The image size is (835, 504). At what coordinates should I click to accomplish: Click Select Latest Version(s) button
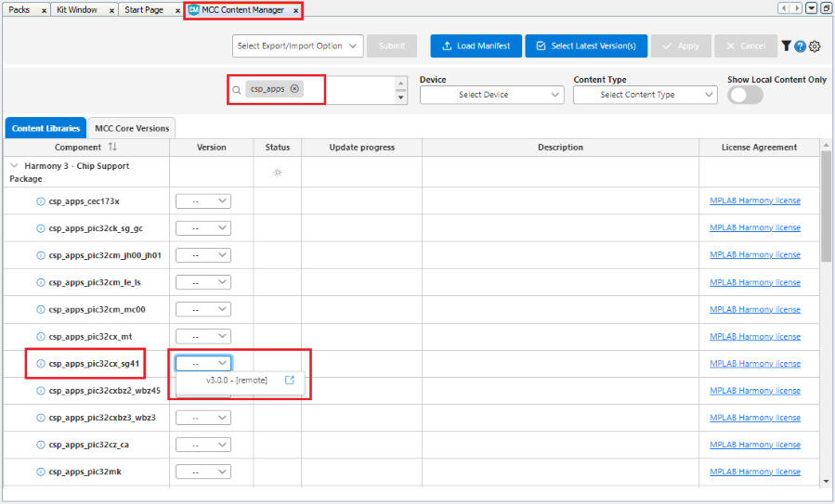pyautogui.click(x=586, y=45)
